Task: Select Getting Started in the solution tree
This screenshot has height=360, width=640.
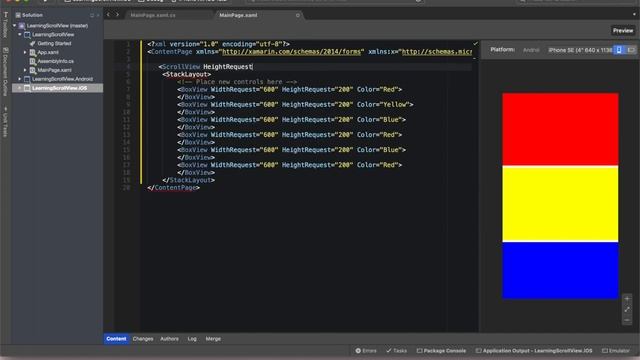Action: pos(54,43)
